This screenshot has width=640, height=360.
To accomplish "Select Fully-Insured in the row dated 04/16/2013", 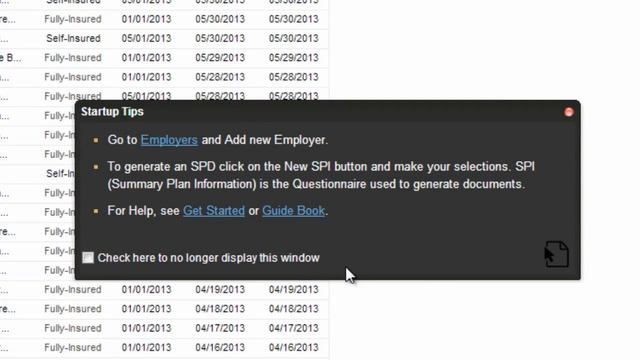I will point(73,347).
